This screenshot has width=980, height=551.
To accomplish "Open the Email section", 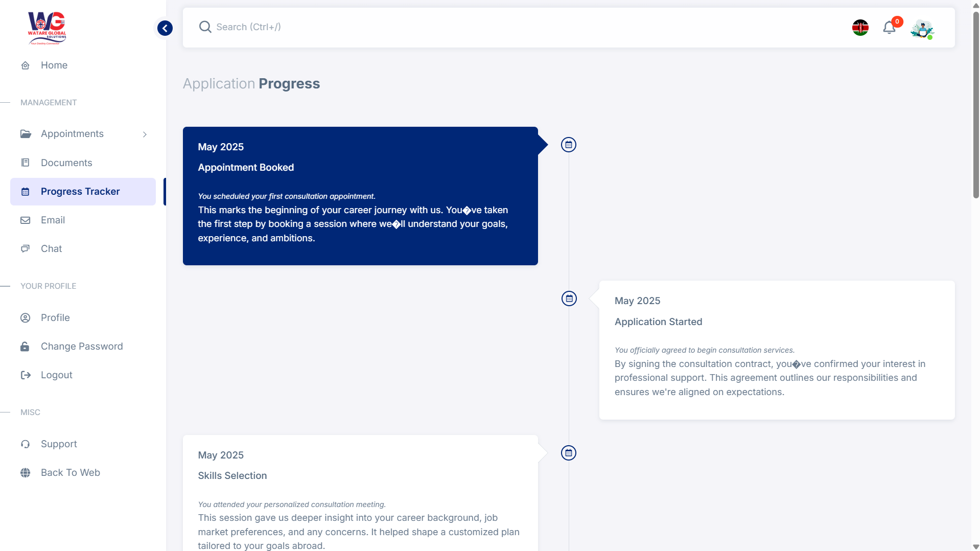I will click(53, 220).
